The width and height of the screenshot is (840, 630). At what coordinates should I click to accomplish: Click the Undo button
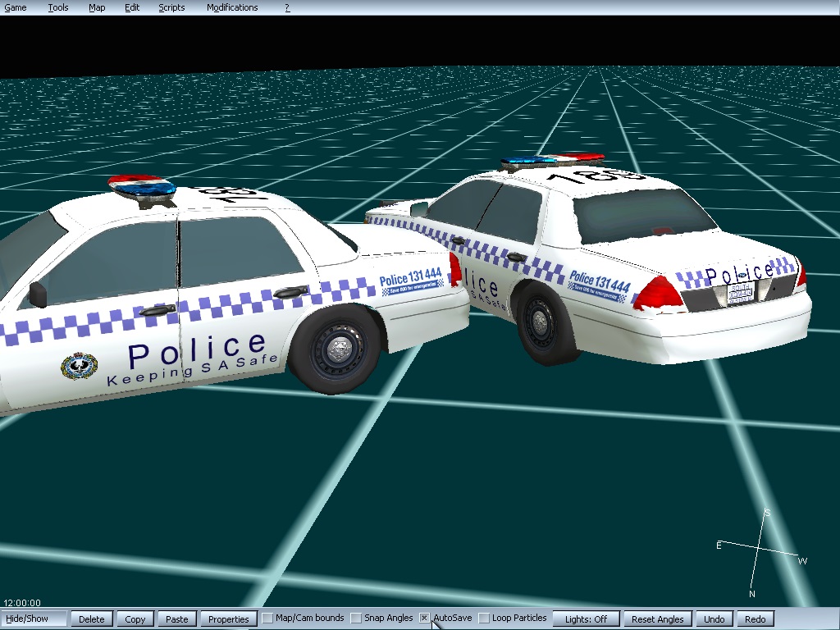pyautogui.click(x=714, y=619)
